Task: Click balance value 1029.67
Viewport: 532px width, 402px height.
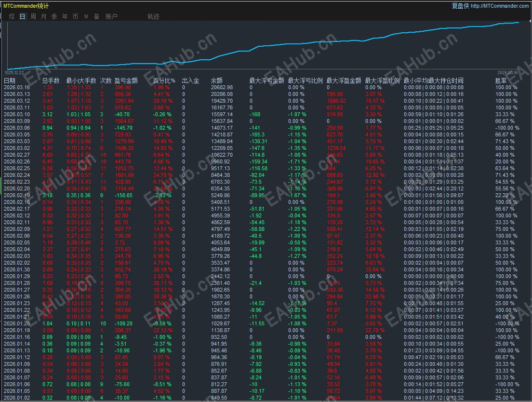Action: point(221,323)
